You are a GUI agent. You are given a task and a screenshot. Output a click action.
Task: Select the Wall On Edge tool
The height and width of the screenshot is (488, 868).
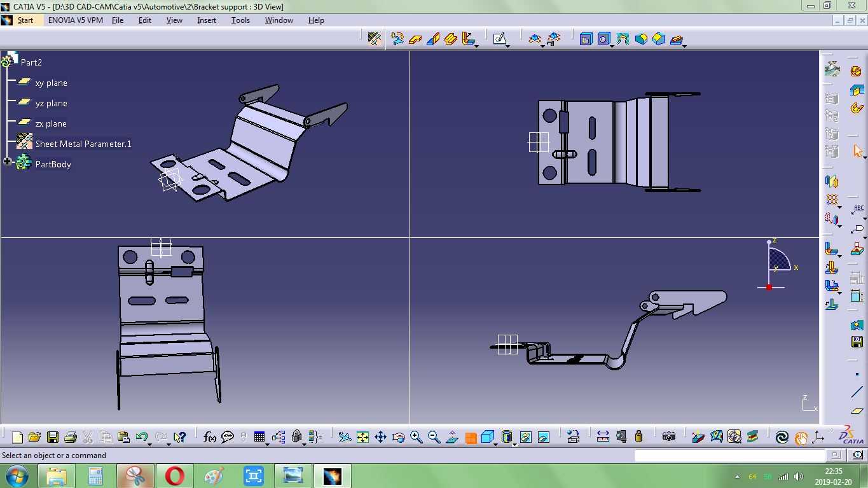tap(433, 39)
